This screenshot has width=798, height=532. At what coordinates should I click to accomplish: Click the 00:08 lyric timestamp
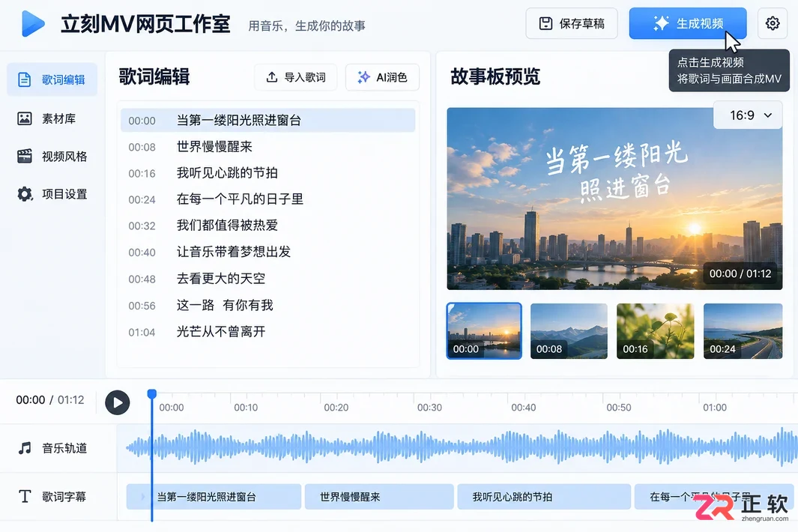pos(142,147)
